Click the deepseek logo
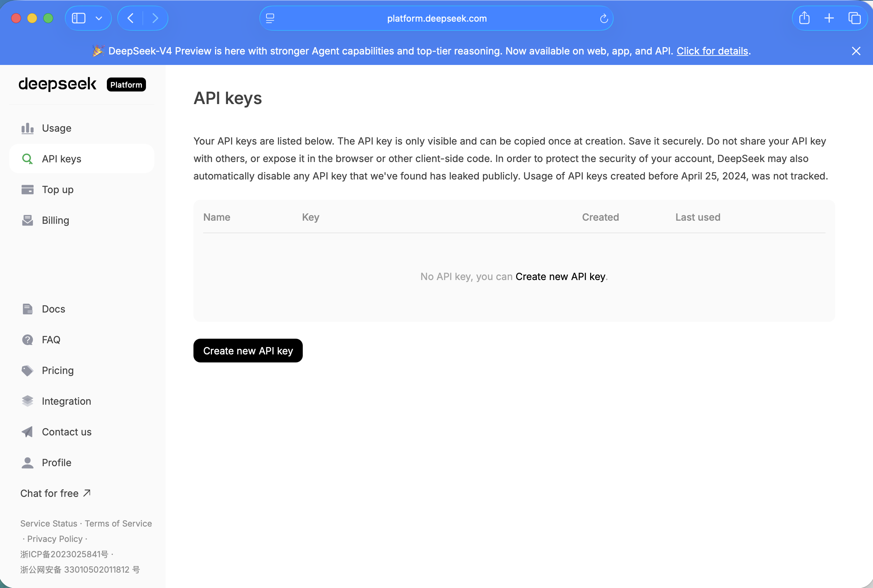Viewport: 873px width, 588px height. pyautogui.click(x=57, y=84)
